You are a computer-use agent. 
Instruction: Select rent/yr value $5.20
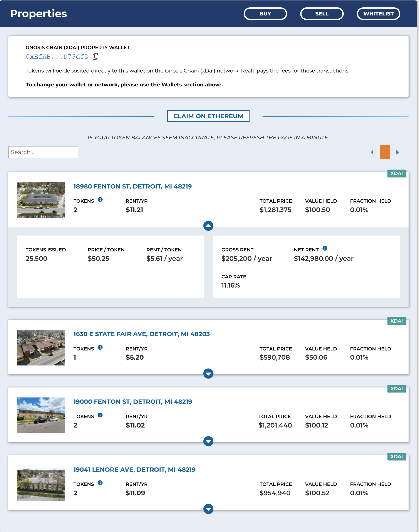135,357
